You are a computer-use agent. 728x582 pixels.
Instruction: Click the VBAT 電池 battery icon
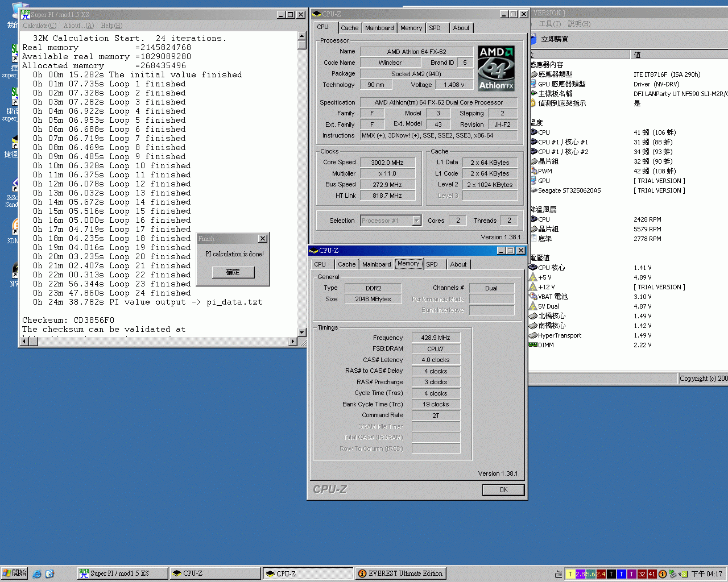coord(533,297)
